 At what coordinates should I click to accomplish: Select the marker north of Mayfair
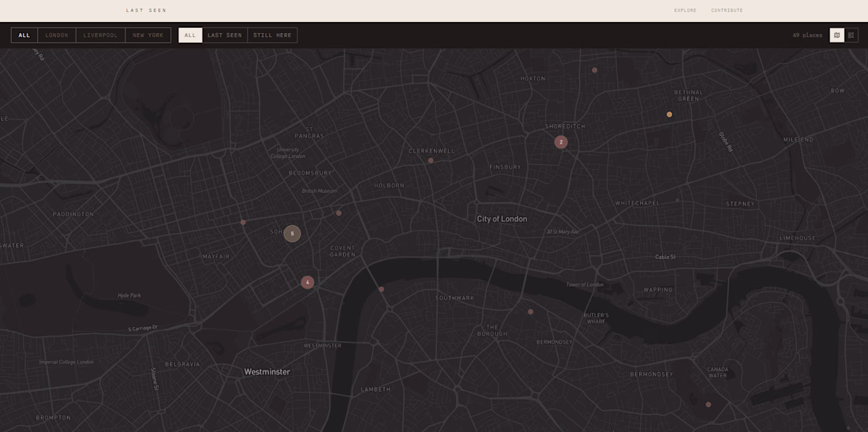point(243,222)
